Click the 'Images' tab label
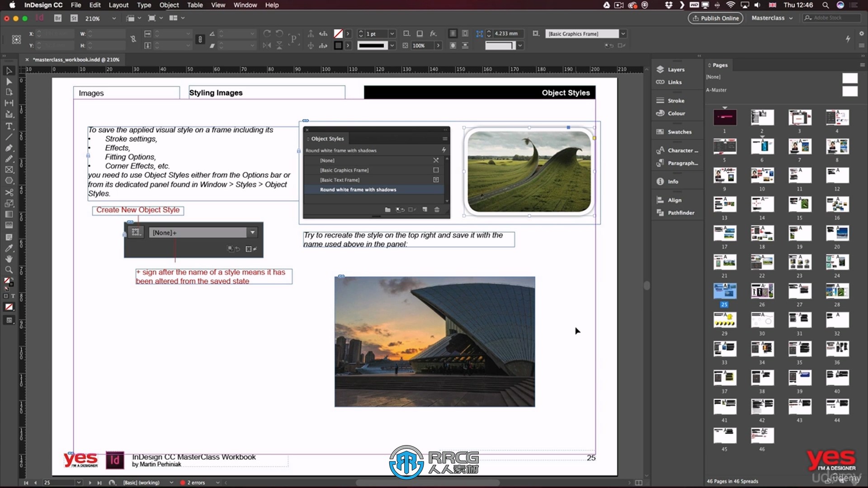This screenshot has height=488, width=868. pyautogui.click(x=90, y=93)
